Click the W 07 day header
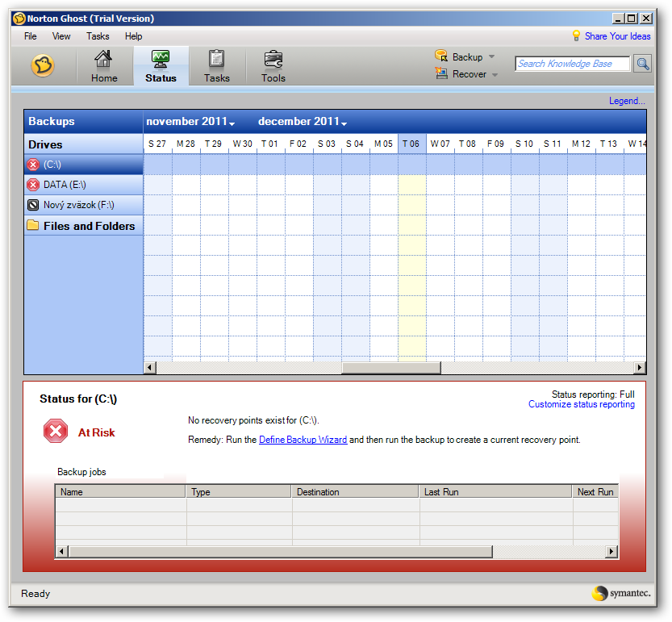 click(440, 144)
